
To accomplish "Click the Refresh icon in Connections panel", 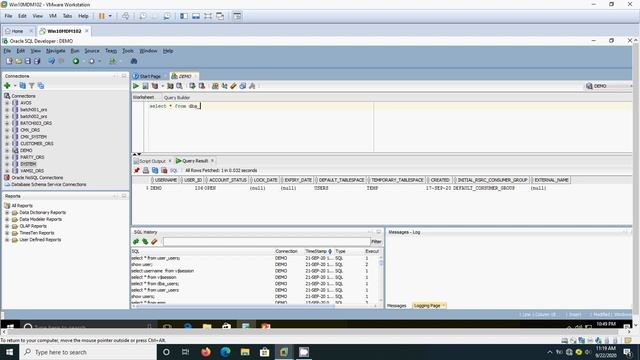I will click(x=22, y=86).
